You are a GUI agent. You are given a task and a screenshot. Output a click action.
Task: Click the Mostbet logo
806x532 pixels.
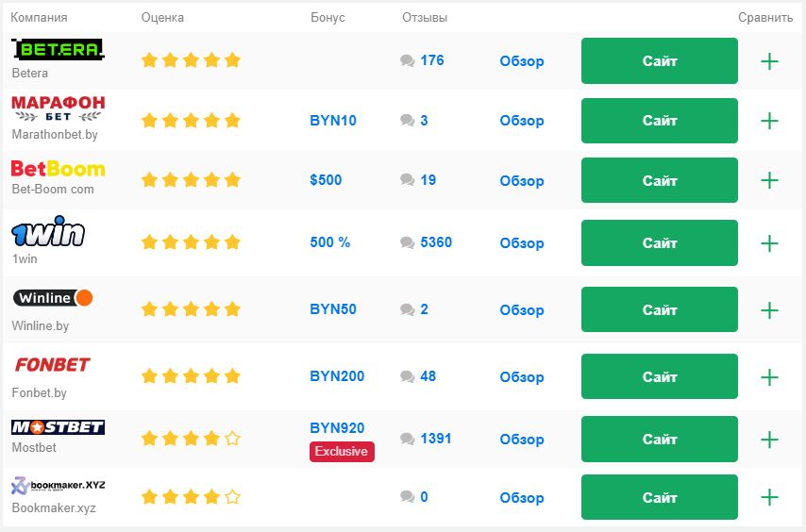[x=59, y=427]
